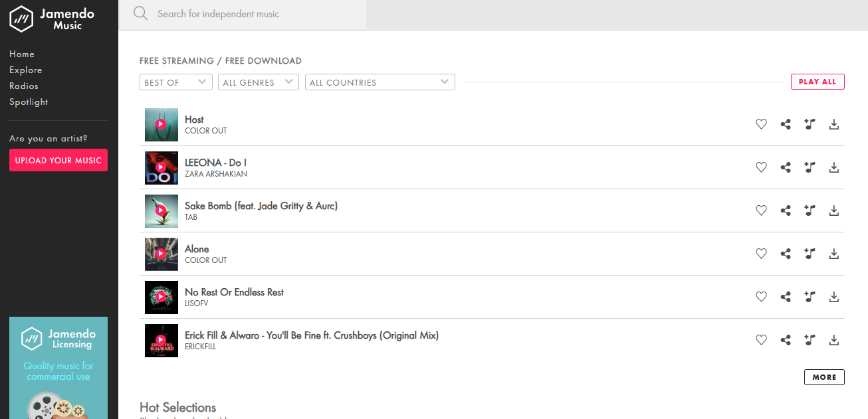868x419 pixels.
Task: Favorite the track Sake Bomb
Action: [x=762, y=210]
